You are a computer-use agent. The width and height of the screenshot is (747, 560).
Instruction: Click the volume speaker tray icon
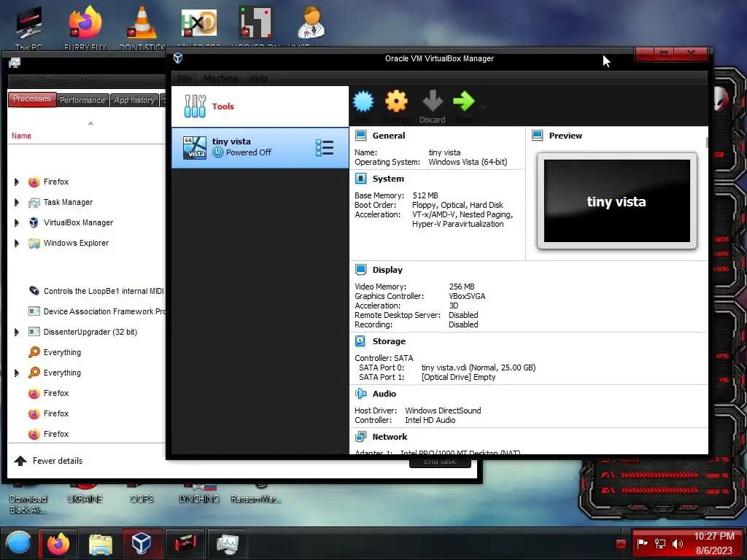[x=677, y=543]
